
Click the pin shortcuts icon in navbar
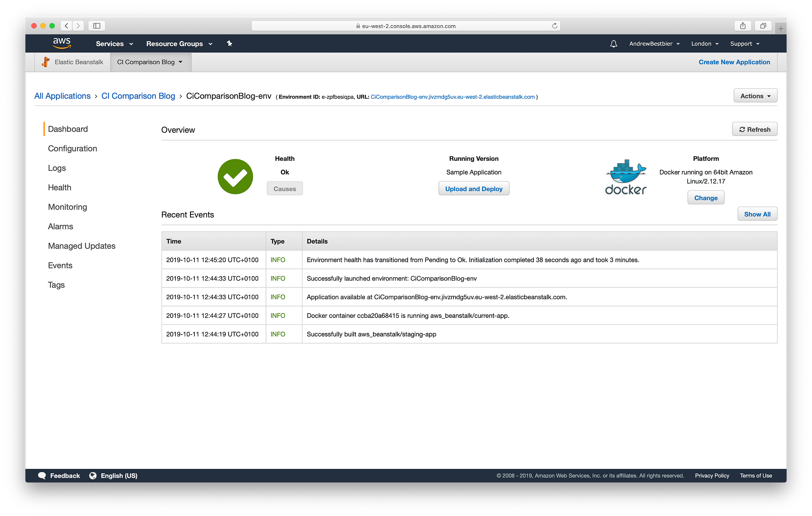[229, 43]
